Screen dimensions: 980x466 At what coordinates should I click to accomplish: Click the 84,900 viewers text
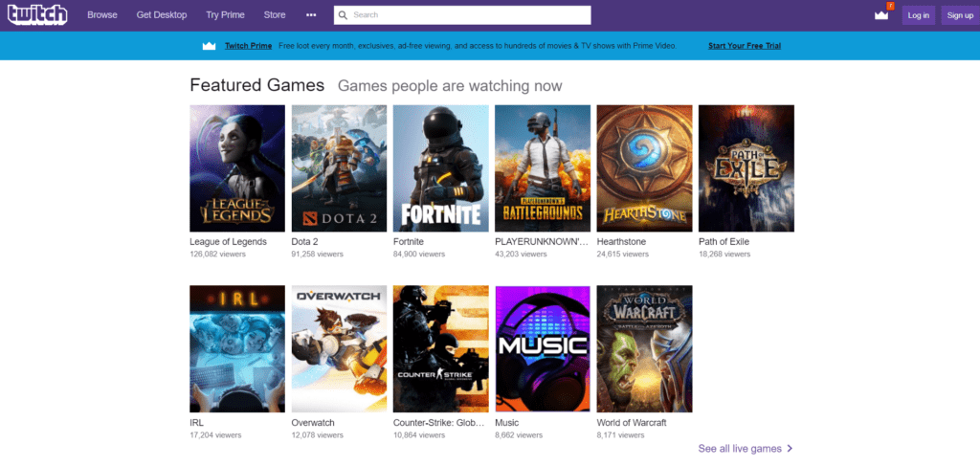coord(419,255)
